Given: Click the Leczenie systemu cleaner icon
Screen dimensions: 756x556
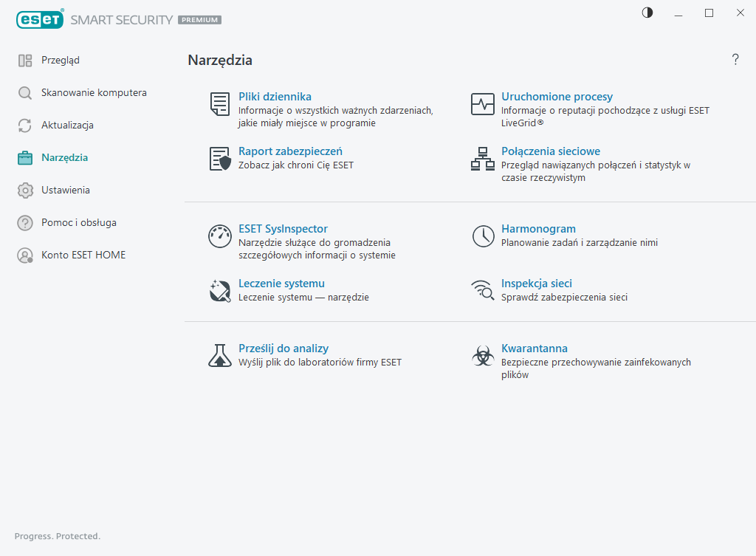Looking at the screenshot, I should coord(220,291).
